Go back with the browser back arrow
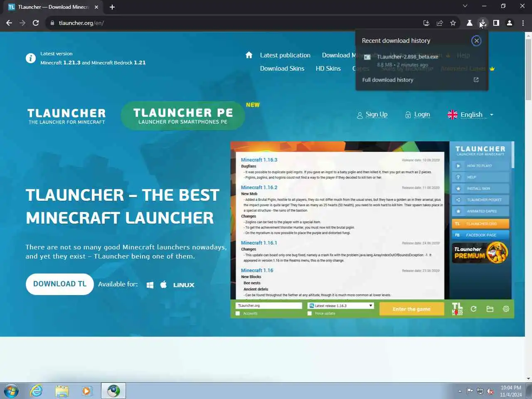 pos(9,23)
